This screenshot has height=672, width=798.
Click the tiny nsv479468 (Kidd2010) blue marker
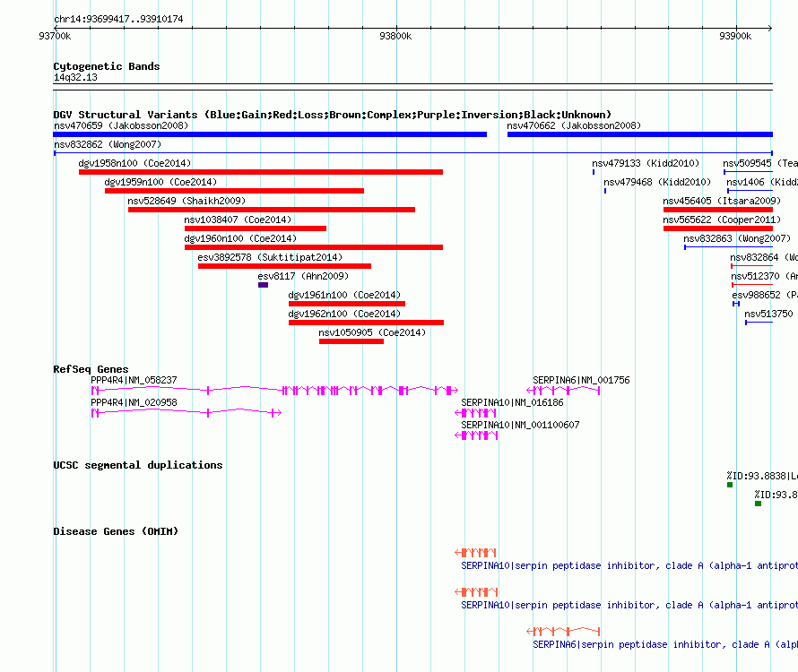coord(605,191)
